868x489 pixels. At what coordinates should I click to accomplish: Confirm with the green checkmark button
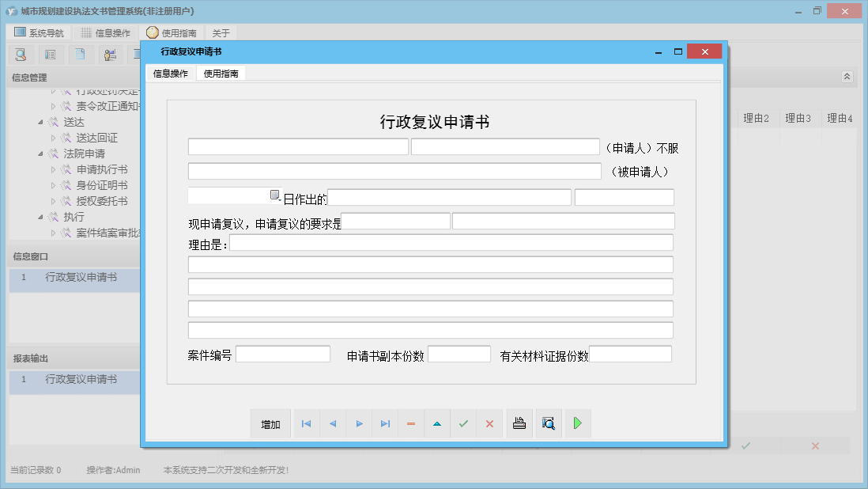[463, 424]
